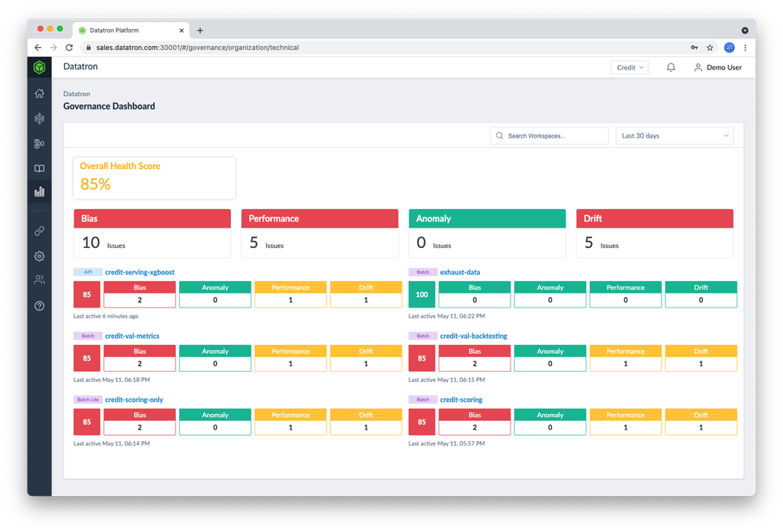
Task: Select the bookmark star in address bar
Action: (709, 47)
